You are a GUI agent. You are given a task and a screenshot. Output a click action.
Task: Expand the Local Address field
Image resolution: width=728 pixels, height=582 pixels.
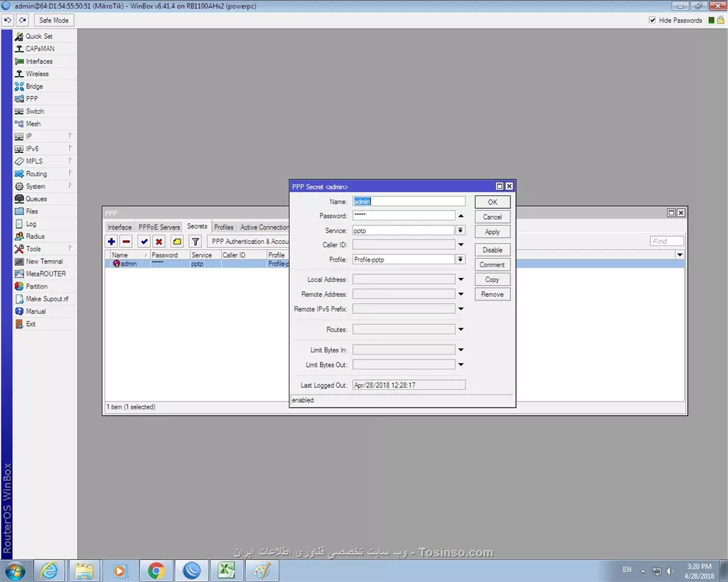pos(461,279)
